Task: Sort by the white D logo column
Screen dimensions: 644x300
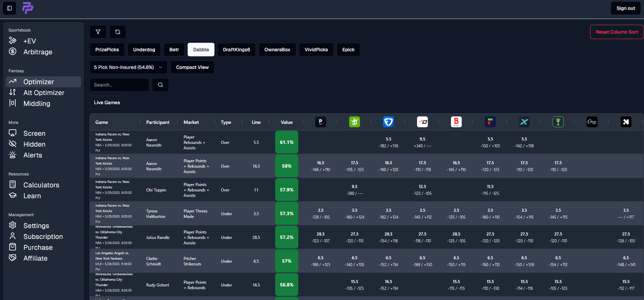Action: (422, 122)
